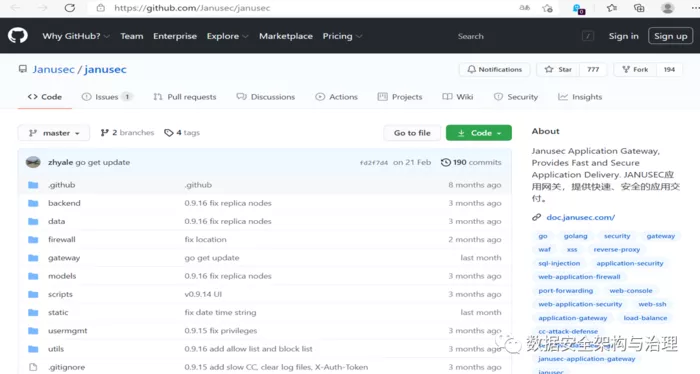Switch to the Actions tab

pos(337,97)
